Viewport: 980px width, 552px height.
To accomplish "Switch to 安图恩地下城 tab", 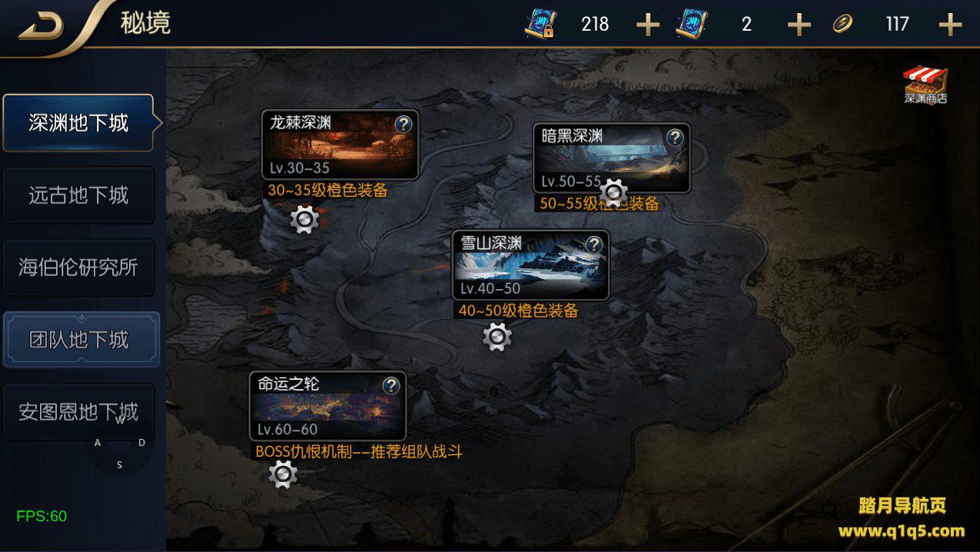I will pyautogui.click(x=78, y=412).
